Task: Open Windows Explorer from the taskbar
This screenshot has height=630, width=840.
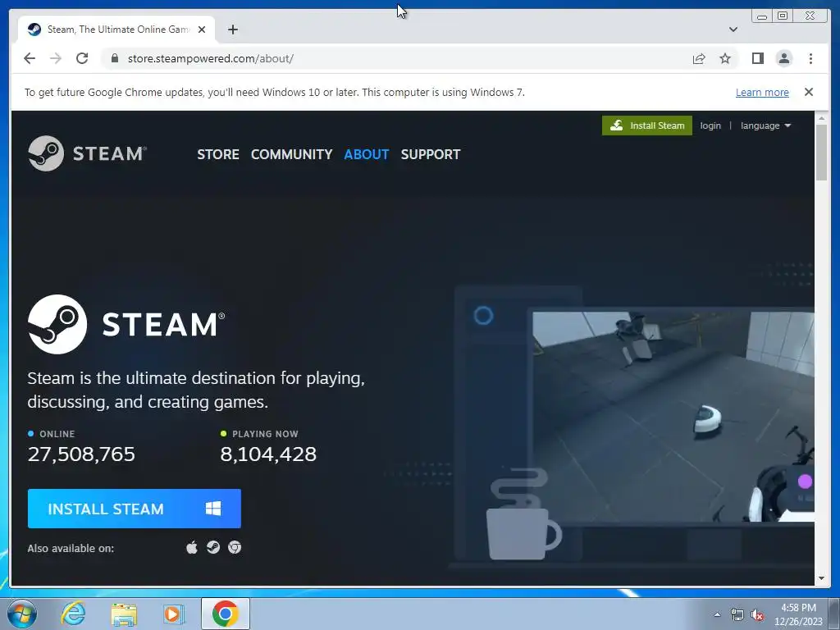Action: coord(124,614)
